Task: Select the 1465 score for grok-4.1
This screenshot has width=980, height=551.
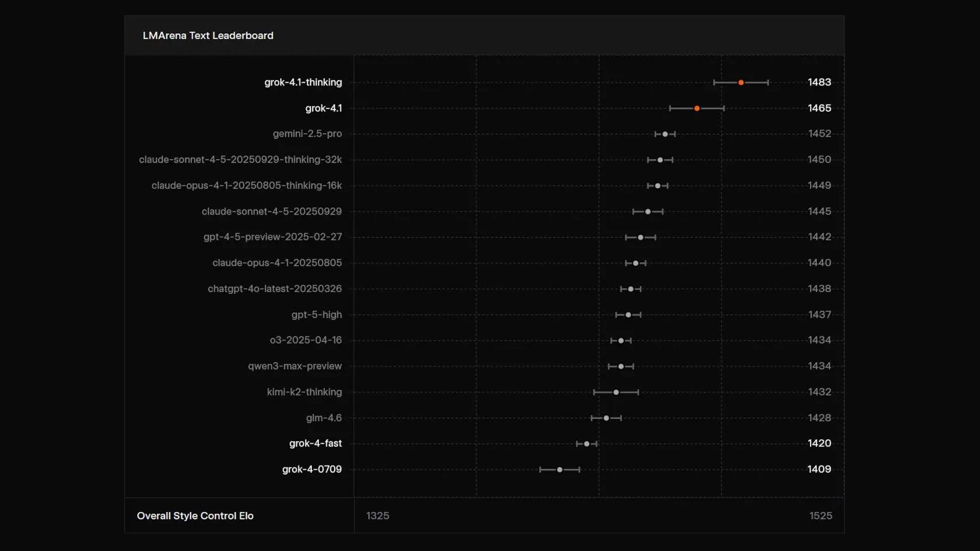Action: tap(819, 108)
